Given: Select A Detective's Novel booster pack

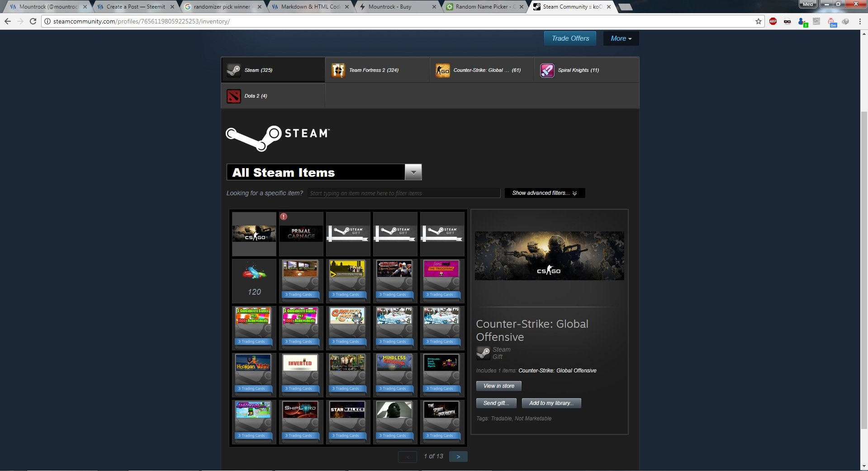Looking at the screenshot, I should click(348, 281).
